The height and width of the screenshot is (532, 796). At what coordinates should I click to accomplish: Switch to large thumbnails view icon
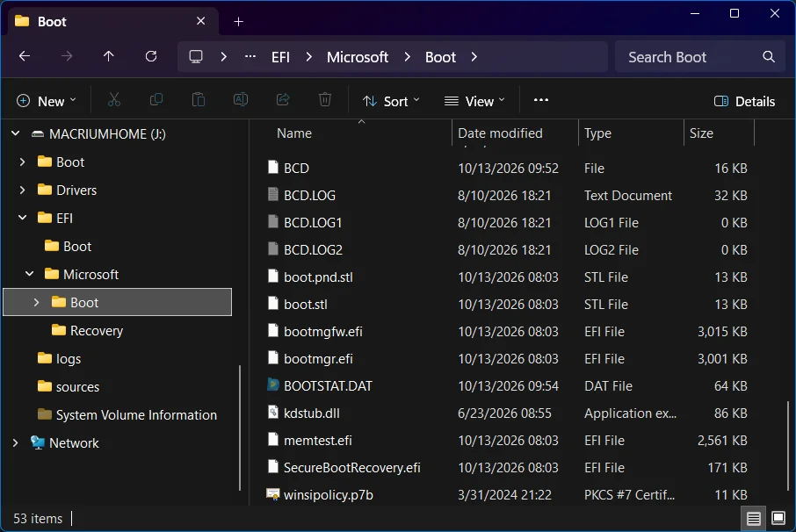(x=778, y=518)
